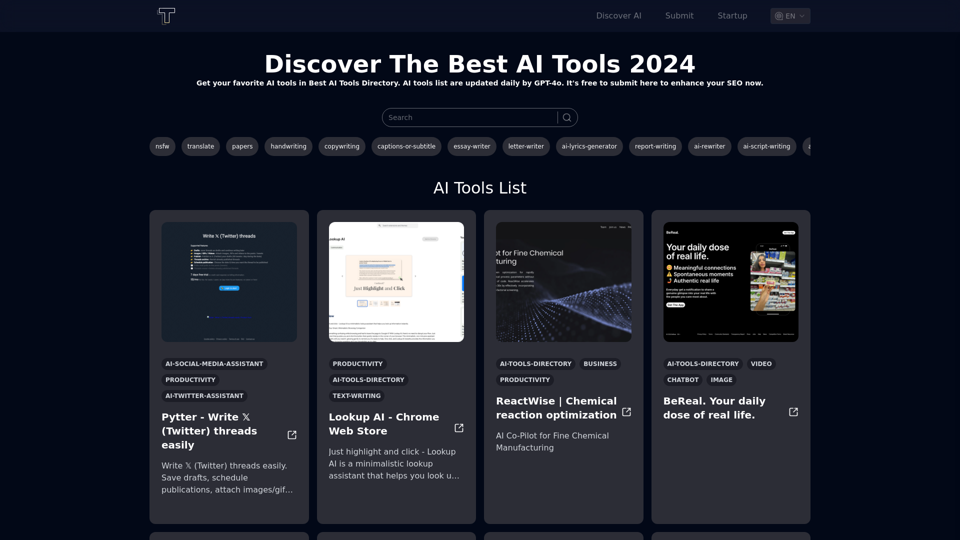Go to Discover AI in navigation
The width and height of the screenshot is (960, 540).
pyautogui.click(x=618, y=16)
